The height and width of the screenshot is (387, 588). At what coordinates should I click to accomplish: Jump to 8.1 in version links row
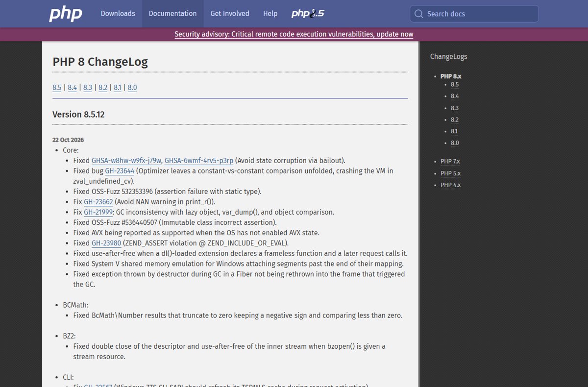[x=118, y=88]
